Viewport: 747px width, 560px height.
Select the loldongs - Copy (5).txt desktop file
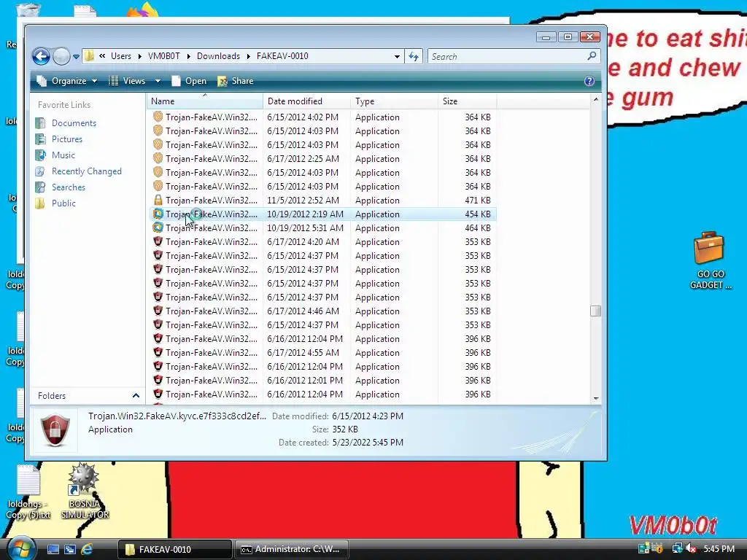click(28, 492)
